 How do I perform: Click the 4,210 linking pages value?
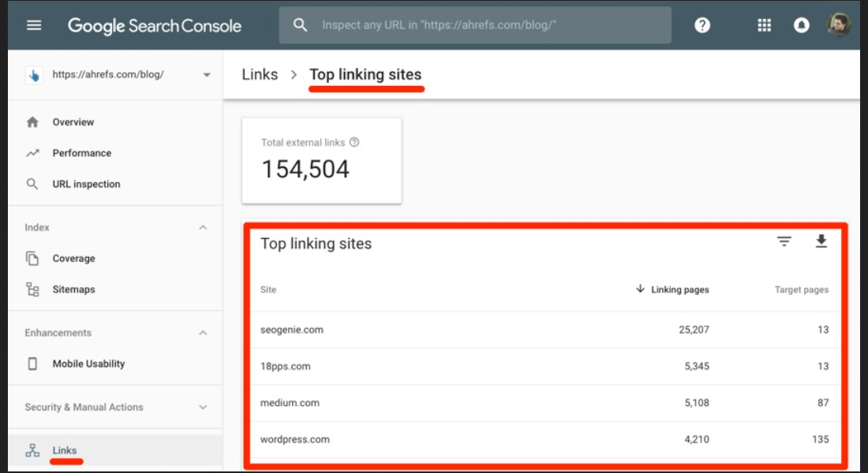click(697, 439)
